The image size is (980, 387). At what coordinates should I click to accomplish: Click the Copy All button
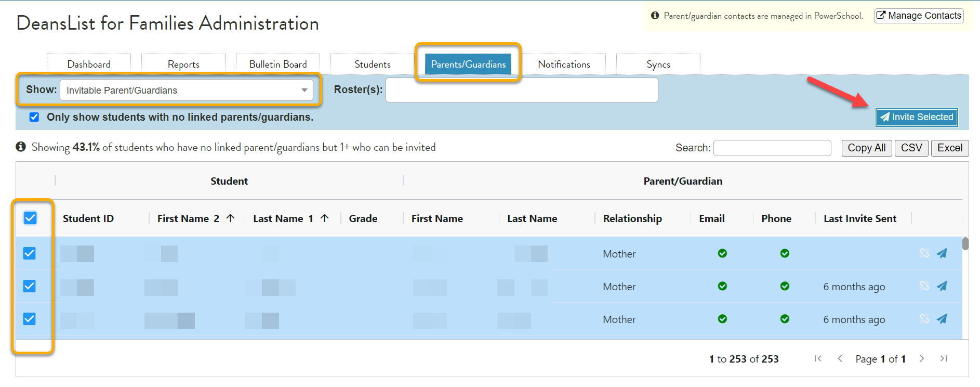(867, 148)
